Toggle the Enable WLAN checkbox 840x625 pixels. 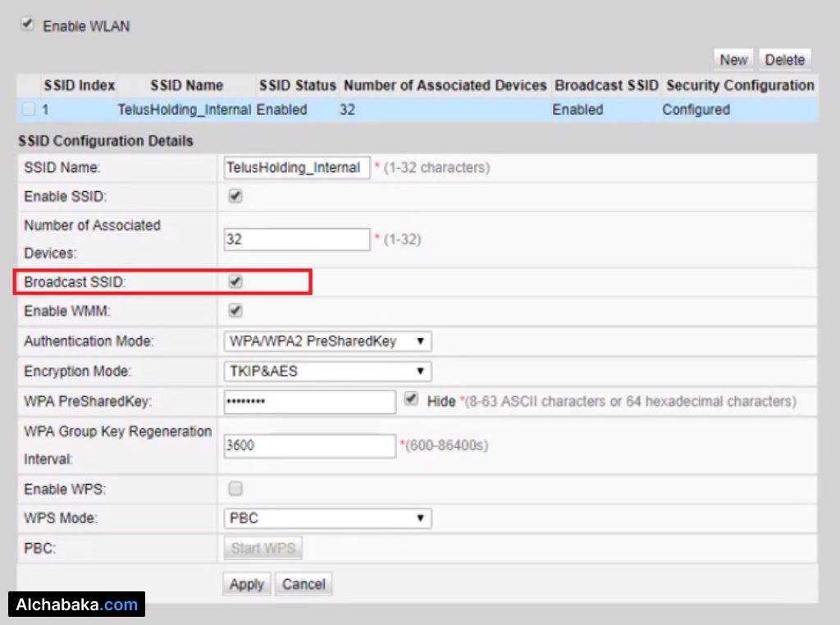click(28, 25)
